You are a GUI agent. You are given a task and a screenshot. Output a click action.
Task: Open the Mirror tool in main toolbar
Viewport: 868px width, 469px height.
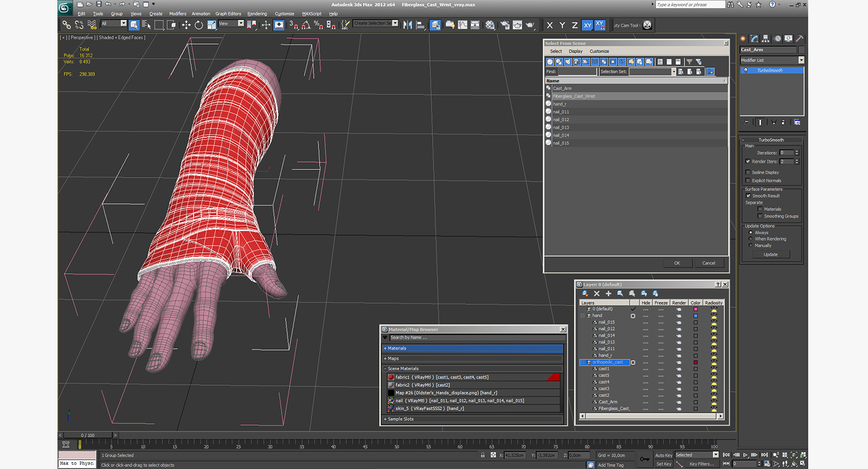click(x=407, y=25)
